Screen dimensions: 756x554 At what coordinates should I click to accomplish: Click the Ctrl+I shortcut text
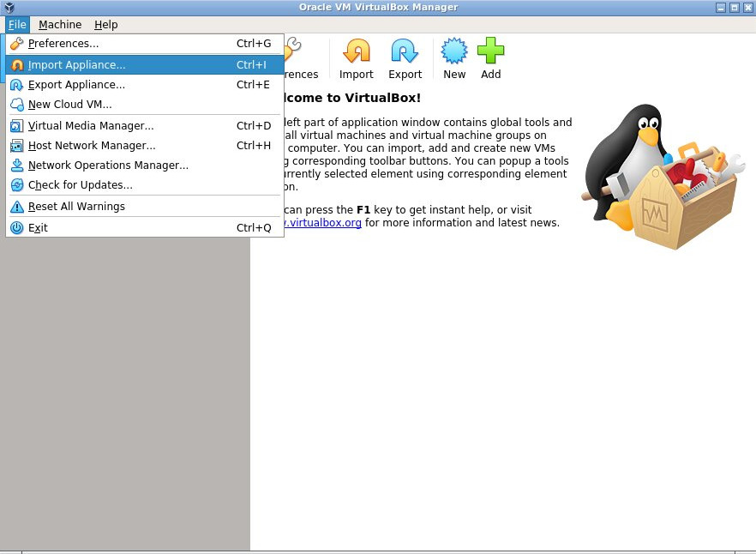pyautogui.click(x=251, y=64)
